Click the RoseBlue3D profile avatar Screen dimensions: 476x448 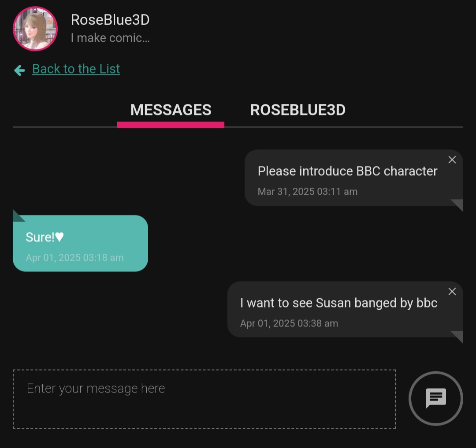pos(35,29)
